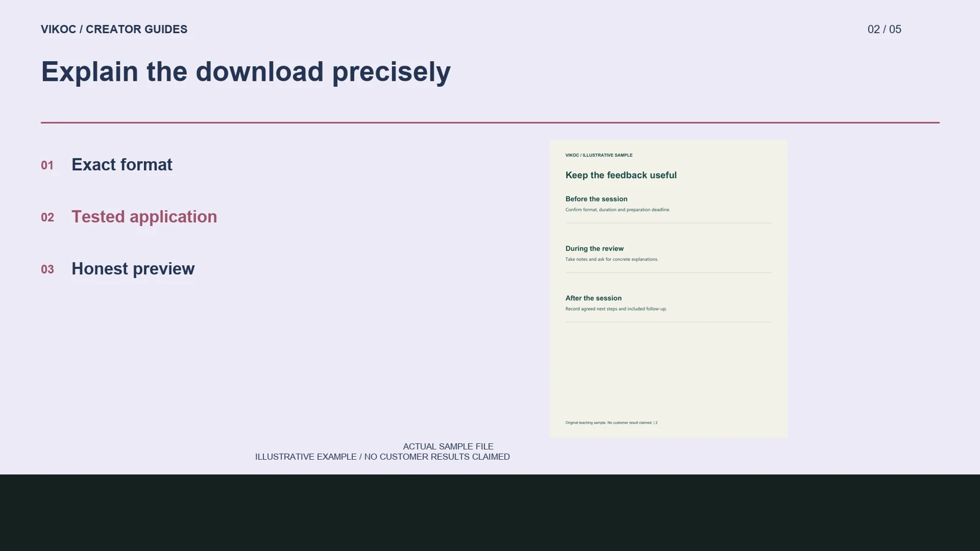This screenshot has width=980, height=551.
Task: Click 'VIKOC / ILLUSTRATIVE SAMPLE' label in sample page
Action: pyautogui.click(x=598, y=156)
